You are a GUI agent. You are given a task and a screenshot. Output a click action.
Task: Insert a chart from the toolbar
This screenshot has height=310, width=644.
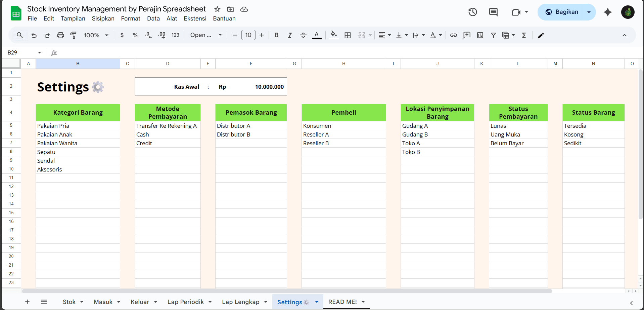(x=480, y=35)
